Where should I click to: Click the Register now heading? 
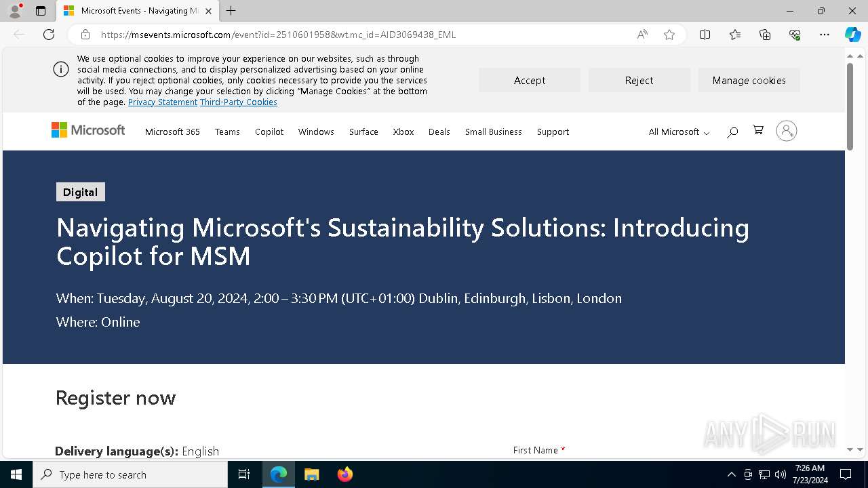[115, 397]
